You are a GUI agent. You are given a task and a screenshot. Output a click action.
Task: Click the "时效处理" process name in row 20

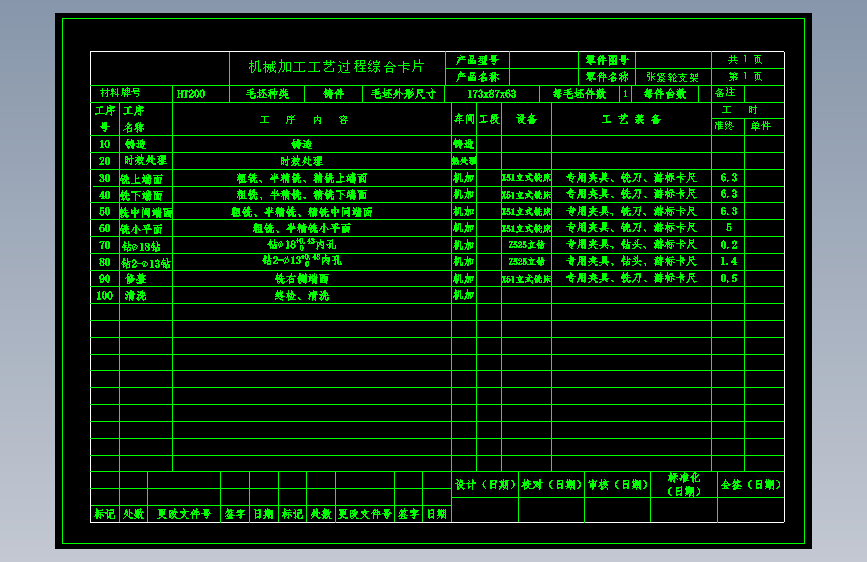(145, 160)
